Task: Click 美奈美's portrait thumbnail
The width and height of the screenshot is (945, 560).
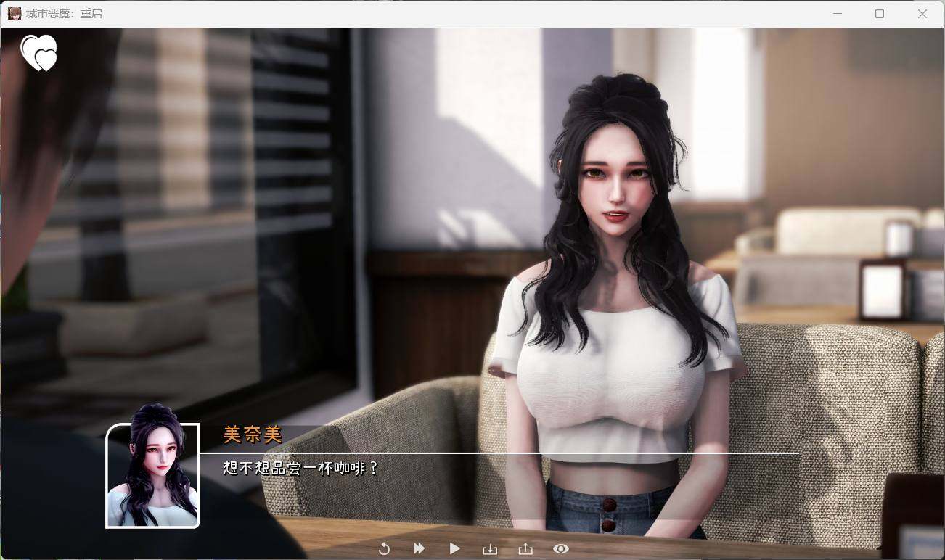Action: (152, 475)
